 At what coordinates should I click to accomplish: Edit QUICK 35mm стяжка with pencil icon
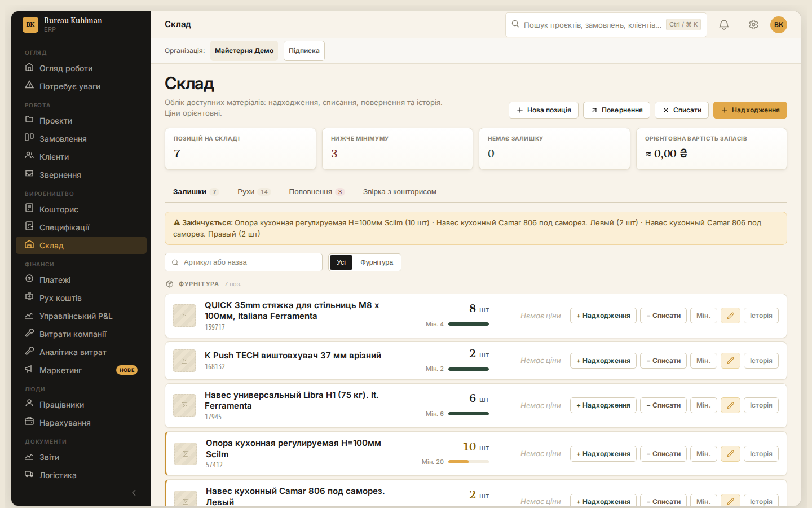click(x=730, y=316)
